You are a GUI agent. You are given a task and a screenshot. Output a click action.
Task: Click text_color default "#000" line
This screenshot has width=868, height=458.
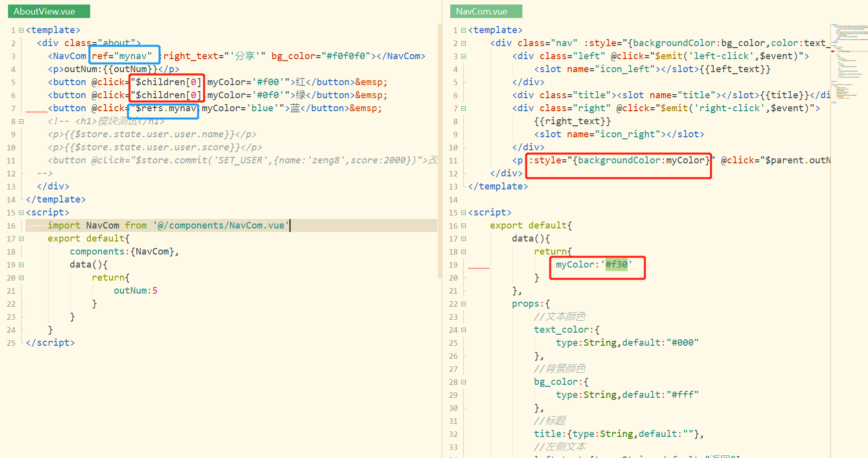(x=627, y=343)
